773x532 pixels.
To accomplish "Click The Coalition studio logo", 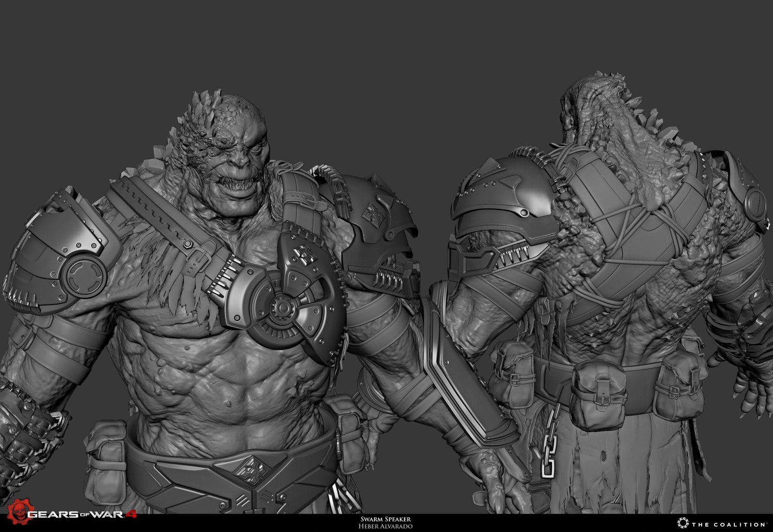I will (722, 523).
